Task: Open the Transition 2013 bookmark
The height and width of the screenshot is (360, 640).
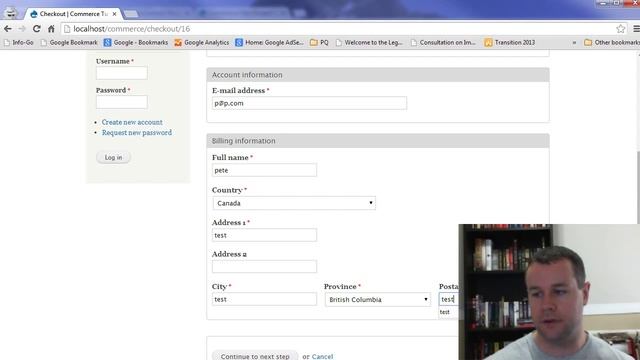Action: coord(510,42)
